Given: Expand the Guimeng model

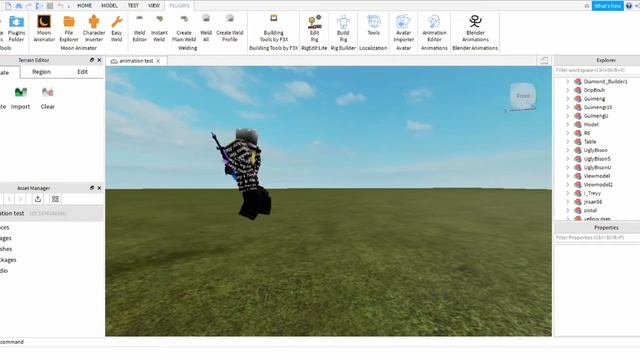Looking at the screenshot, I should coord(567,99).
